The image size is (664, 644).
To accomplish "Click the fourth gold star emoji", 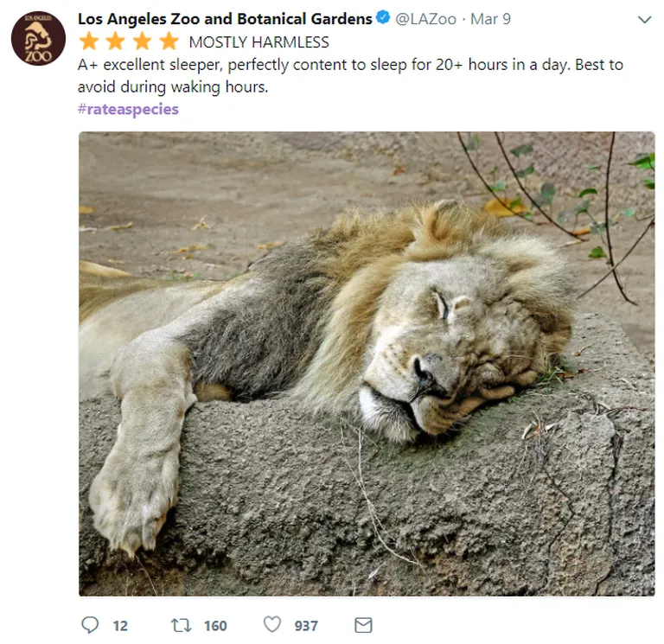I will tap(169, 41).
